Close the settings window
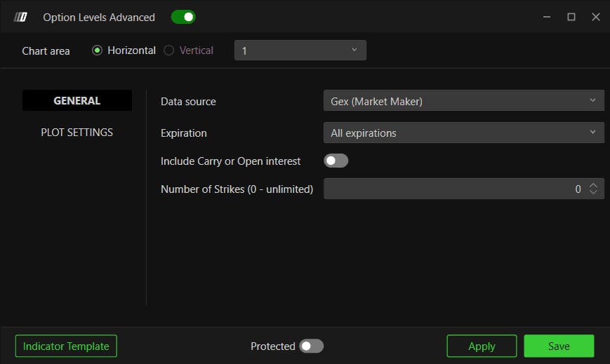 595,17
